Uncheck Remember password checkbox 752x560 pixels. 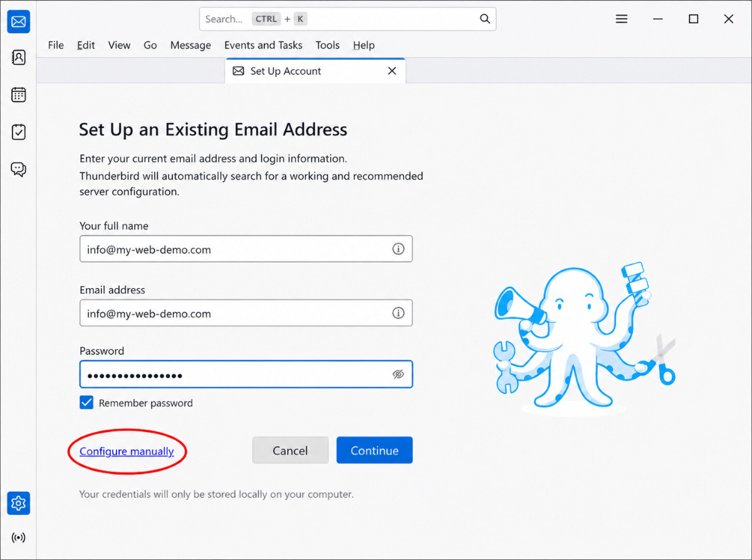click(x=86, y=403)
